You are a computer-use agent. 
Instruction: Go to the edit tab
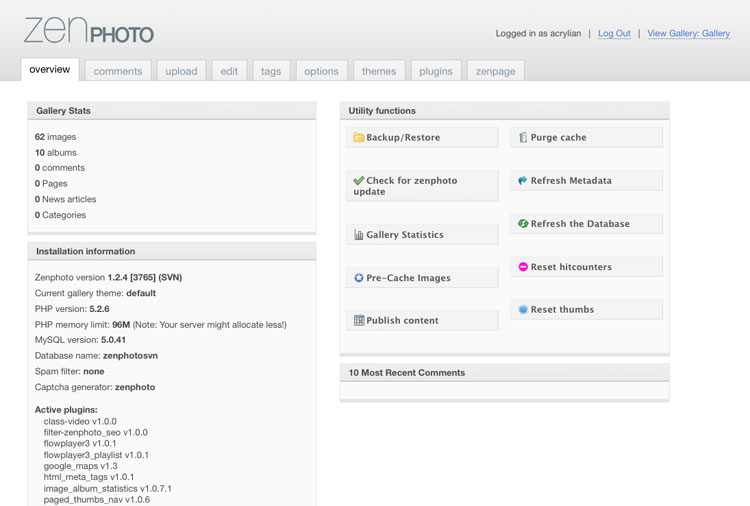pyautogui.click(x=229, y=71)
